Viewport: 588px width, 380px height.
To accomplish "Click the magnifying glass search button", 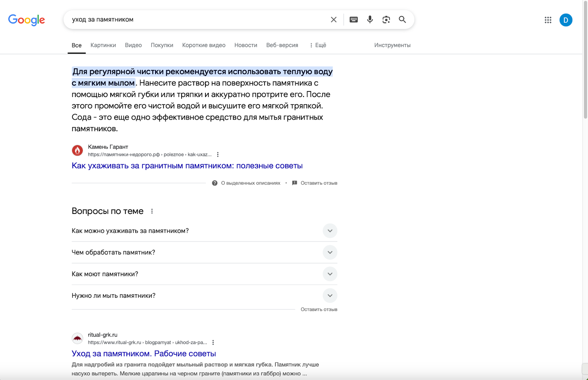I will click(402, 19).
